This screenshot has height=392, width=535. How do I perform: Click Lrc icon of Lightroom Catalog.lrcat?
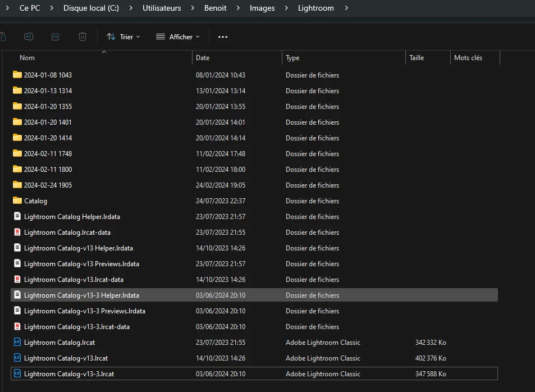coord(17,342)
